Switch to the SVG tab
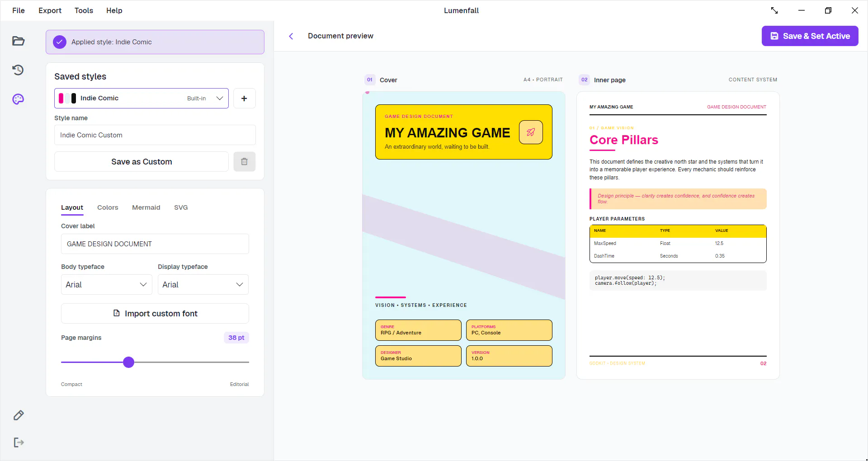This screenshot has height=461, width=868. [181, 207]
